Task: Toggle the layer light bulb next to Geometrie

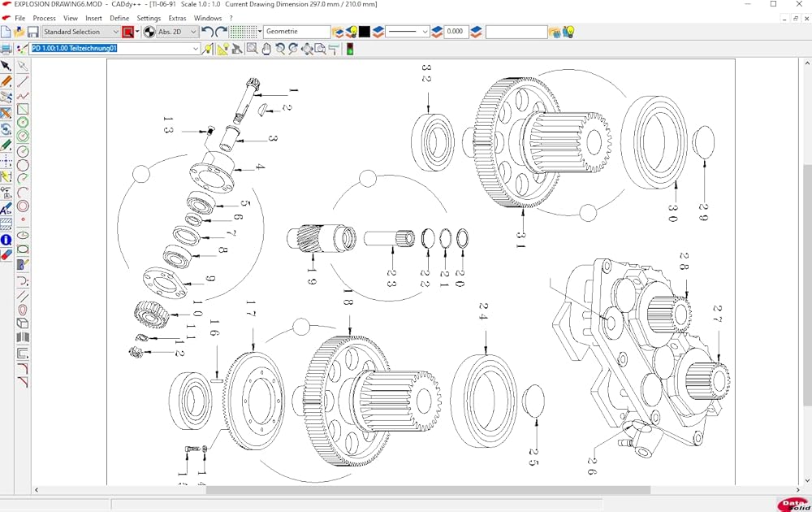Action: (x=352, y=32)
